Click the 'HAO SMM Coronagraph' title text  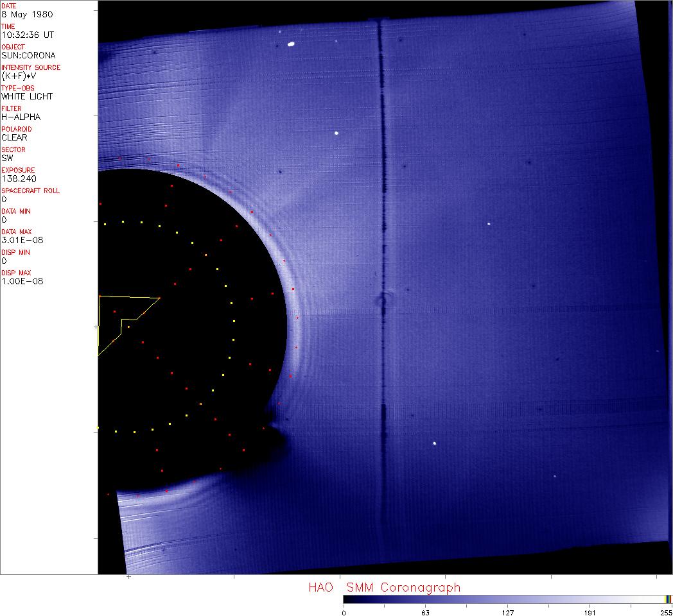click(x=384, y=587)
